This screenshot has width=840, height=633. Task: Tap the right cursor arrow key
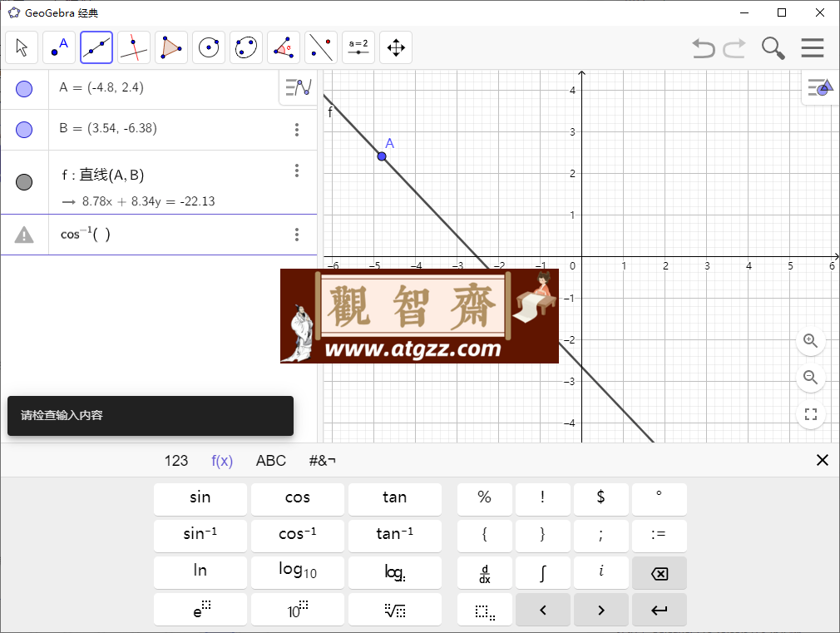601,610
